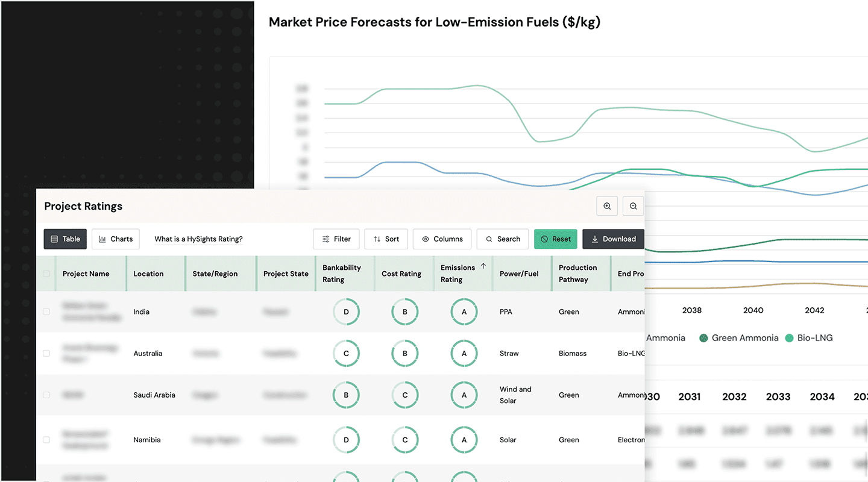Click the Search button in toolbar
The image size is (868, 482).
(x=503, y=239)
